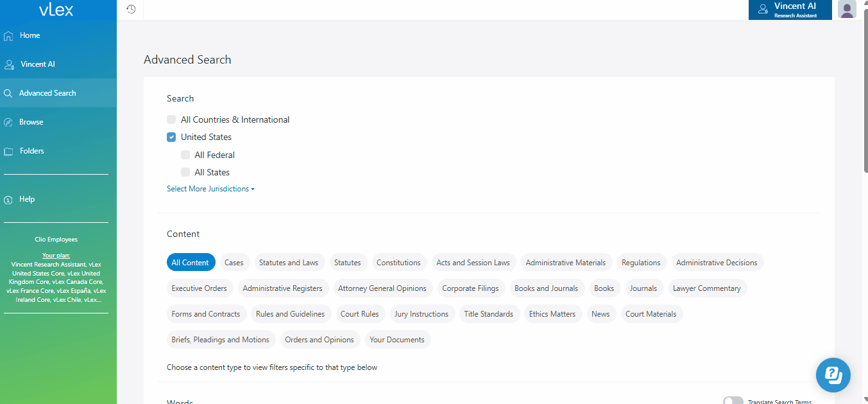Click the Help info icon in sidebar

coord(8,200)
